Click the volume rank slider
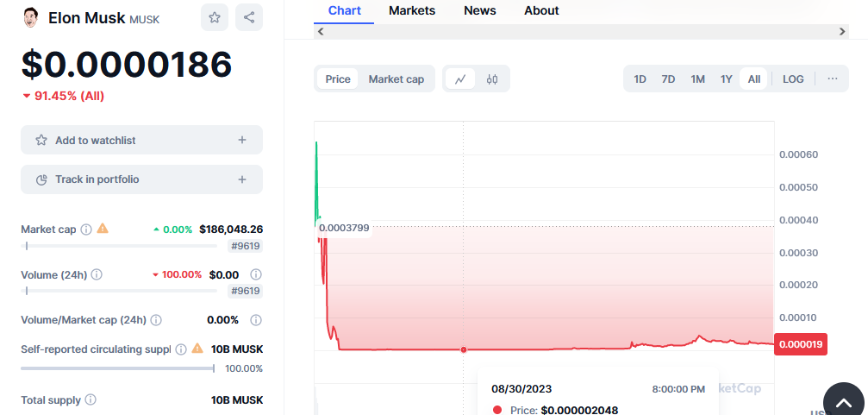 119,291
